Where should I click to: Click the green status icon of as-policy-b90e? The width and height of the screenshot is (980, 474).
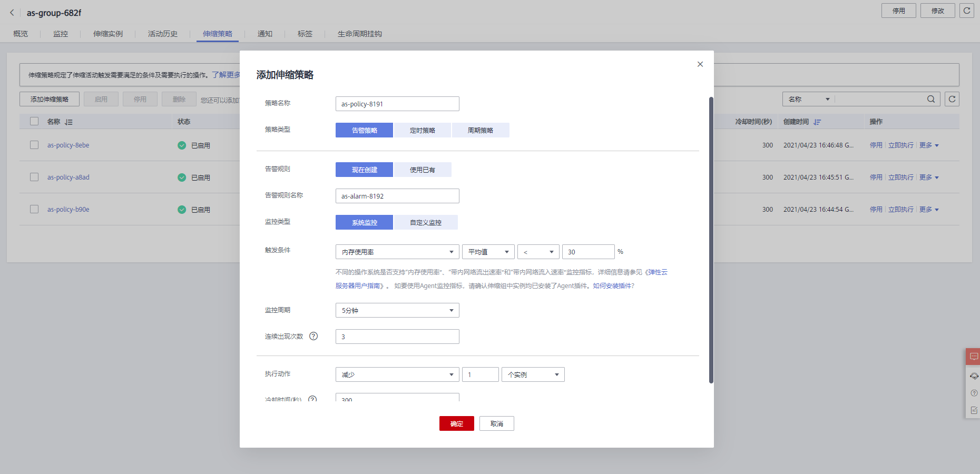pos(182,210)
